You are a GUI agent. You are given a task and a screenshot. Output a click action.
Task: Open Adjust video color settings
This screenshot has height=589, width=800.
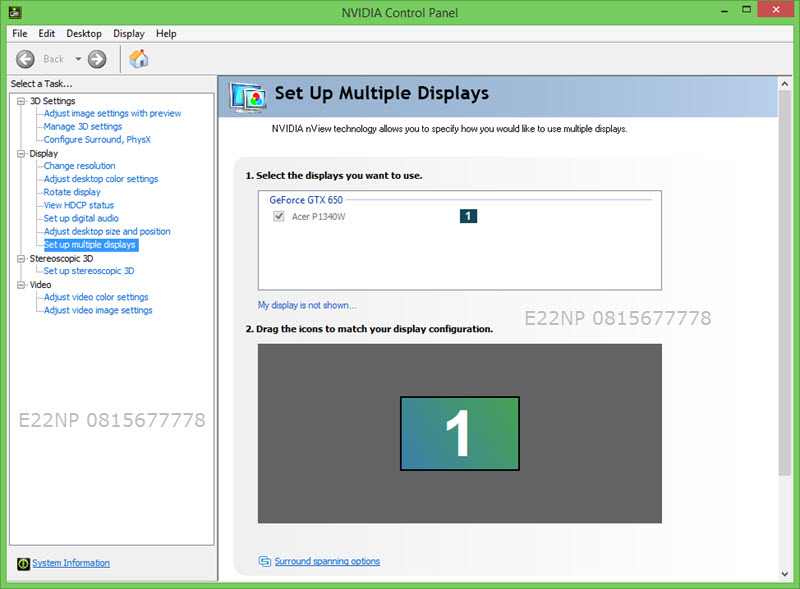point(96,297)
